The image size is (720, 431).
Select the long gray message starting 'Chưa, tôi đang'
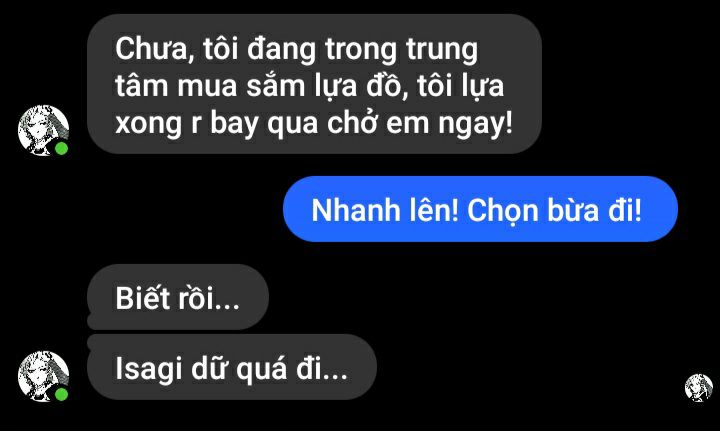[x=315, y=84]
